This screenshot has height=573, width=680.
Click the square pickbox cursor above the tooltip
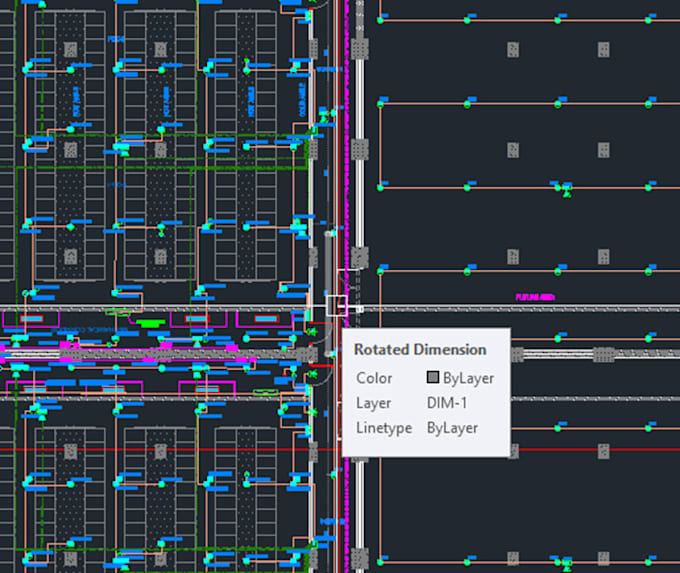[337, 305]
